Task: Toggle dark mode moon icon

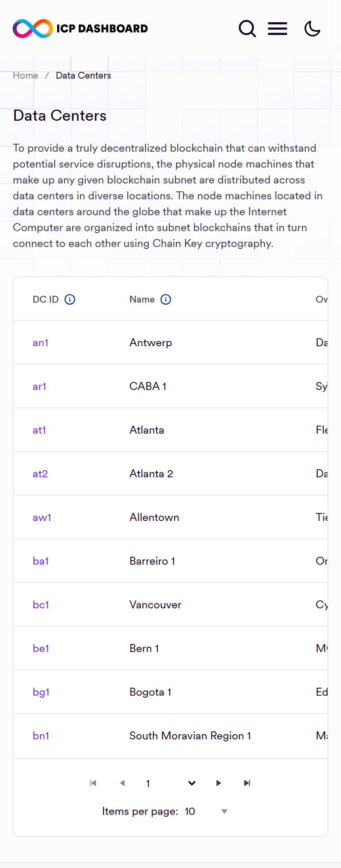Action: [x=312, y=29]
